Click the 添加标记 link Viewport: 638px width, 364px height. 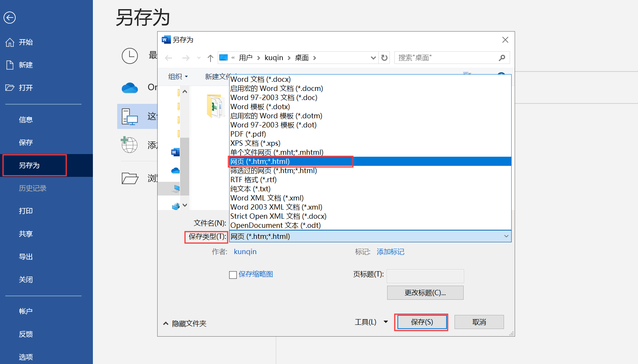(391, 252)
